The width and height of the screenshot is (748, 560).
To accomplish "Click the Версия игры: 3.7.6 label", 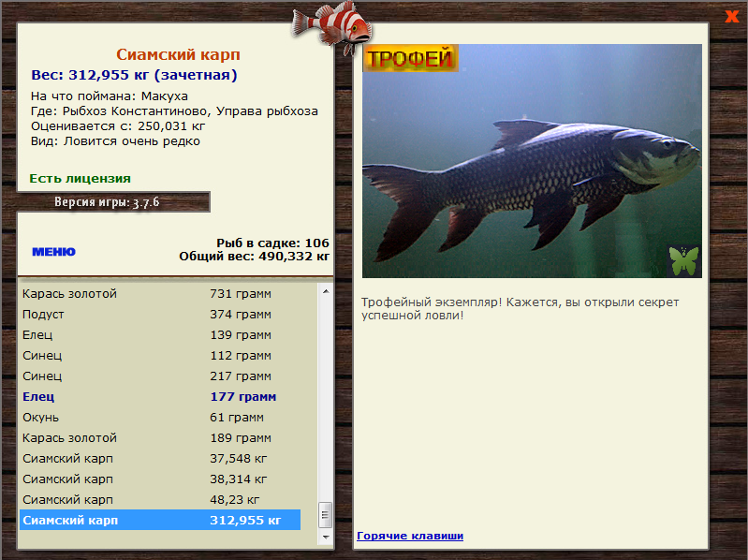I will (107, 202).
